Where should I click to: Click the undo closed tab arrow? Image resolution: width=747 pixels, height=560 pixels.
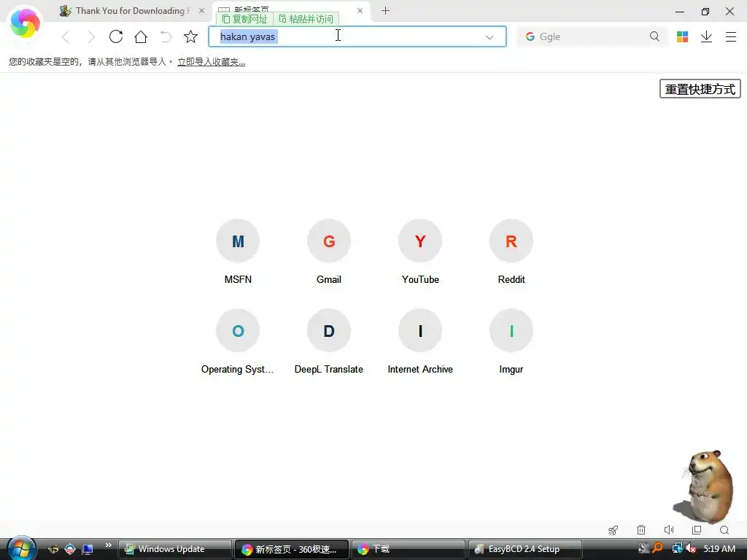(166, 36)
